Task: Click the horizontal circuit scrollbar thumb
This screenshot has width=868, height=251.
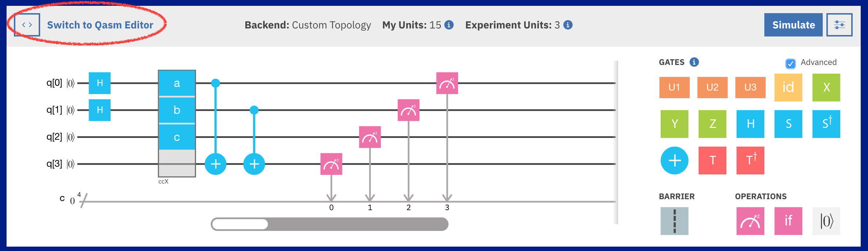Action: [240, 224]
